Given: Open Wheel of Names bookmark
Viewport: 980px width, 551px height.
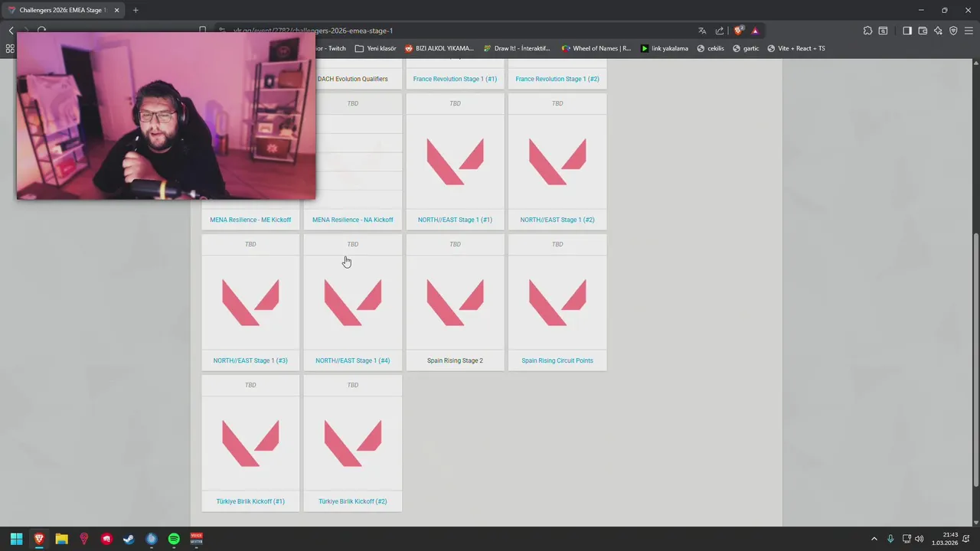Looking at the screenshot, I should tap(596, 48).
